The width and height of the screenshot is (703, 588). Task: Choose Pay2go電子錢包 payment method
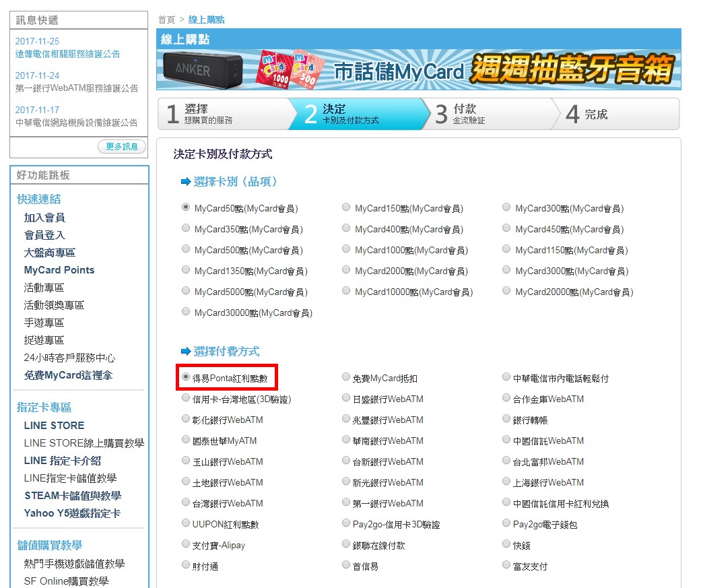coord(506,523)
